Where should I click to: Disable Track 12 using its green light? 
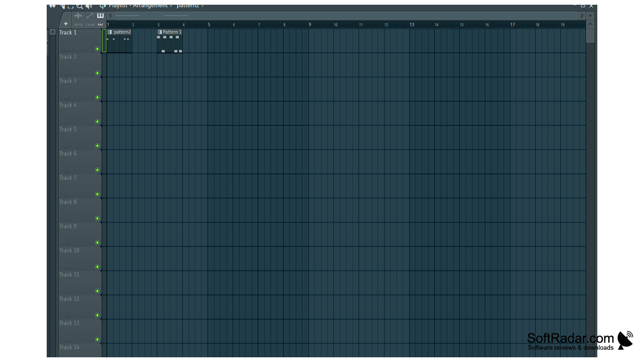coord(98,315)
